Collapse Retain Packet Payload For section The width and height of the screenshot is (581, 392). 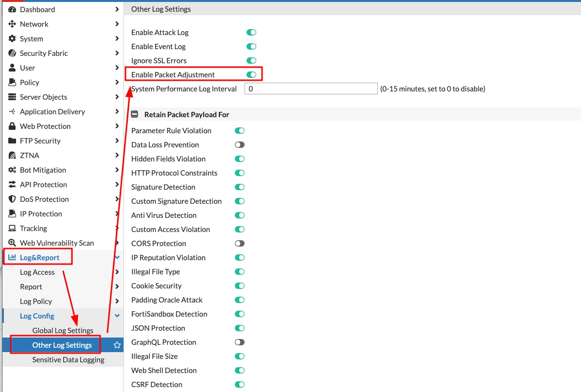[135, 114]
